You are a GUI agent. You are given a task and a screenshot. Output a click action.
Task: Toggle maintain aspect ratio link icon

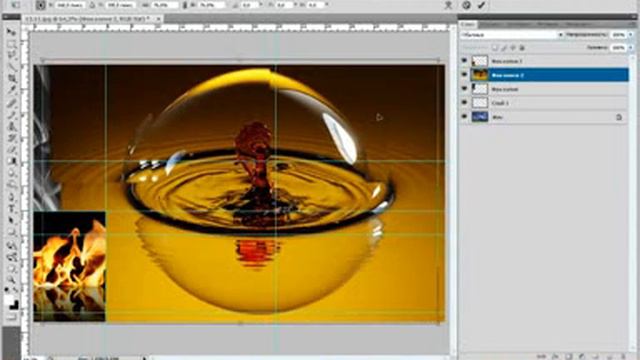coord(184,5)
